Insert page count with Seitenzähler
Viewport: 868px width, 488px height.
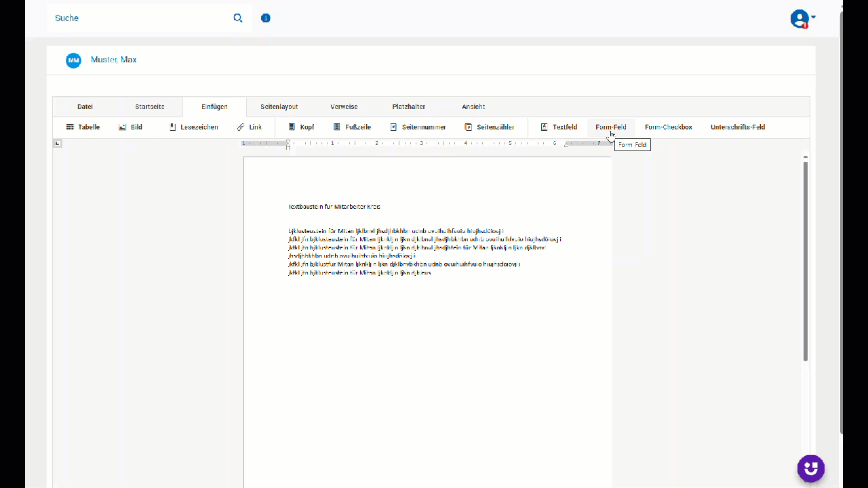pos(489,127)
